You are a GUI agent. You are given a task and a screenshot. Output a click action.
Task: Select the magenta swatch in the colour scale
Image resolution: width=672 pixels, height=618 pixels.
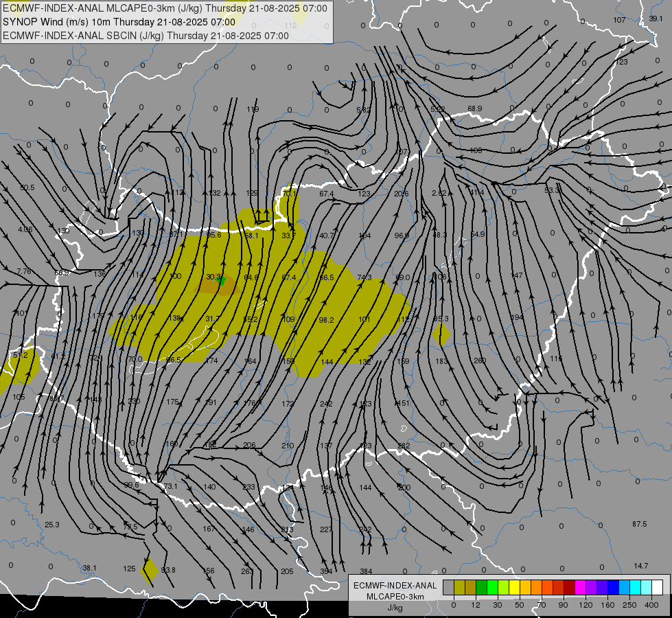[581, 588]
